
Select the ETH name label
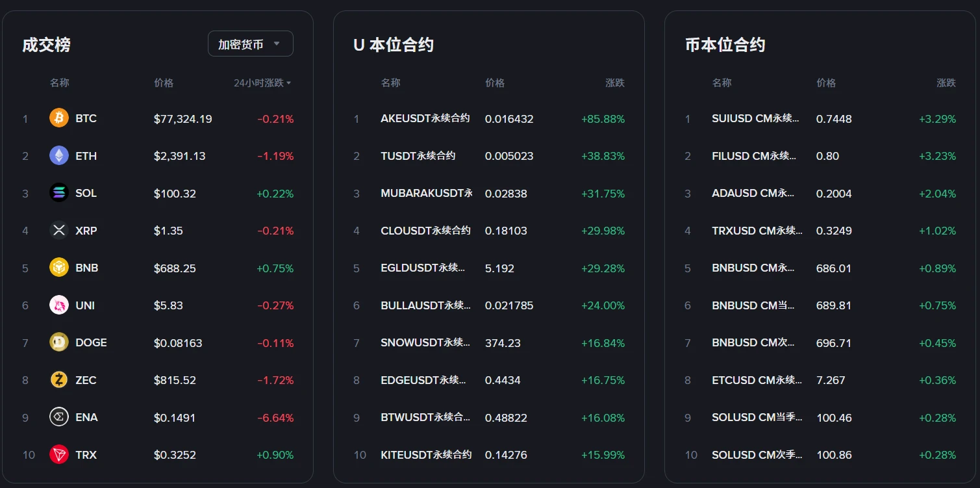86,156
